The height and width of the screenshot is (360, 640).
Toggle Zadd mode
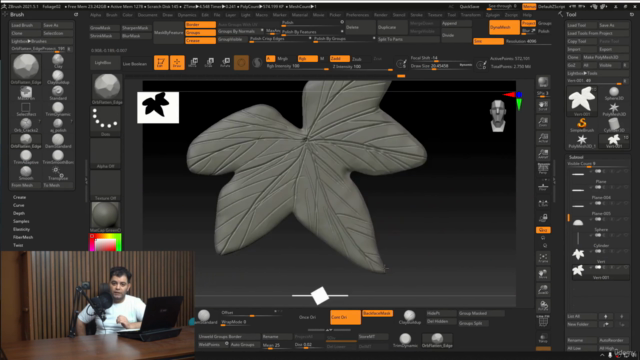(x=340, y=59)
